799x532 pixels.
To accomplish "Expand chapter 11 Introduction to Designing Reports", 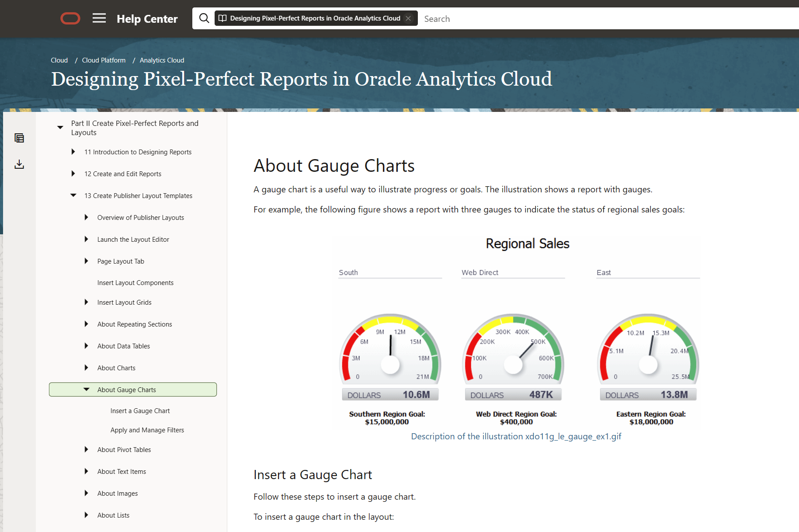I will point(73,152).
